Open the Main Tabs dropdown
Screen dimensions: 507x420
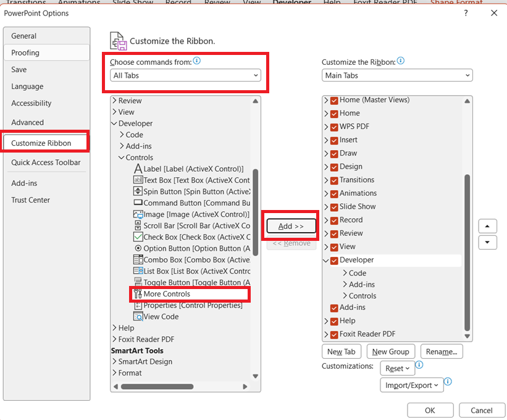click(x=397, y=75)
